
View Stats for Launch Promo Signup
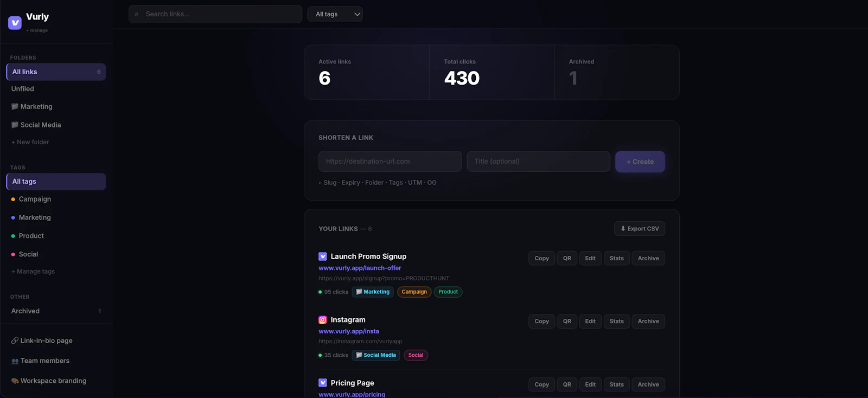click(617, 259)
